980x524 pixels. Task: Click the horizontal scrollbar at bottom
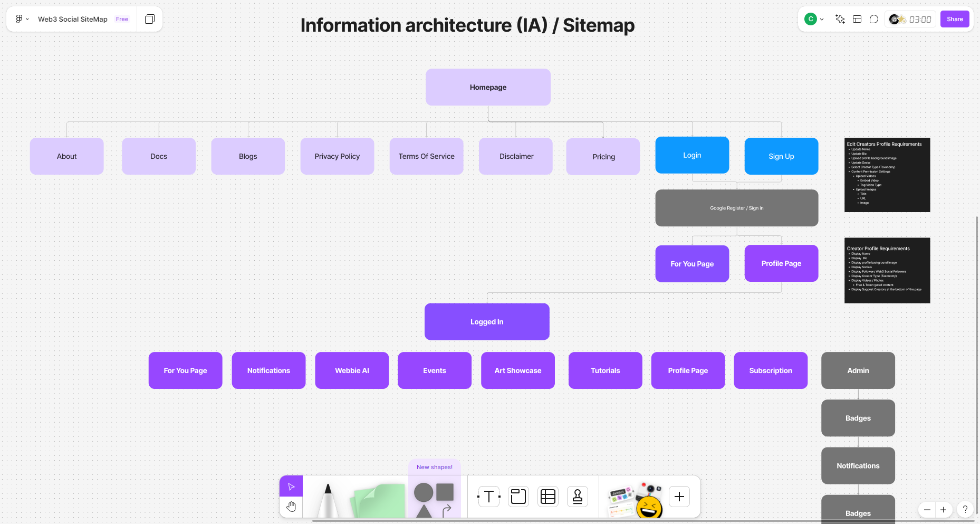(643, 521)
